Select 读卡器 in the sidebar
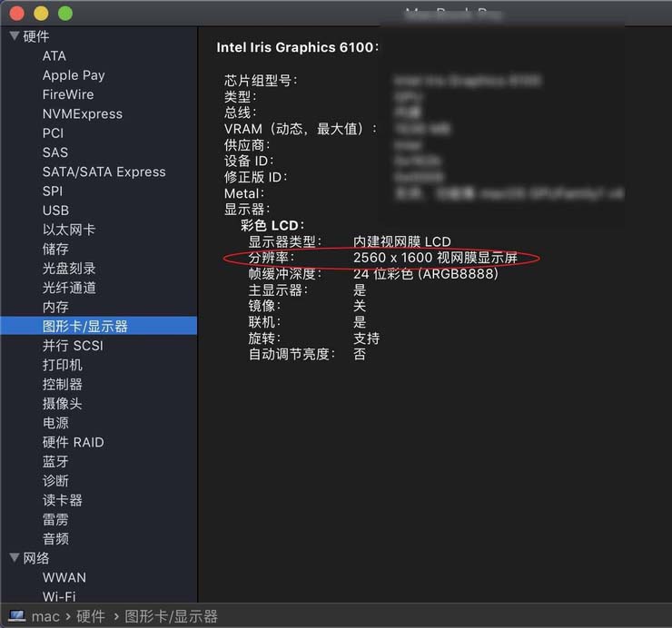 [x=63, y=500]
